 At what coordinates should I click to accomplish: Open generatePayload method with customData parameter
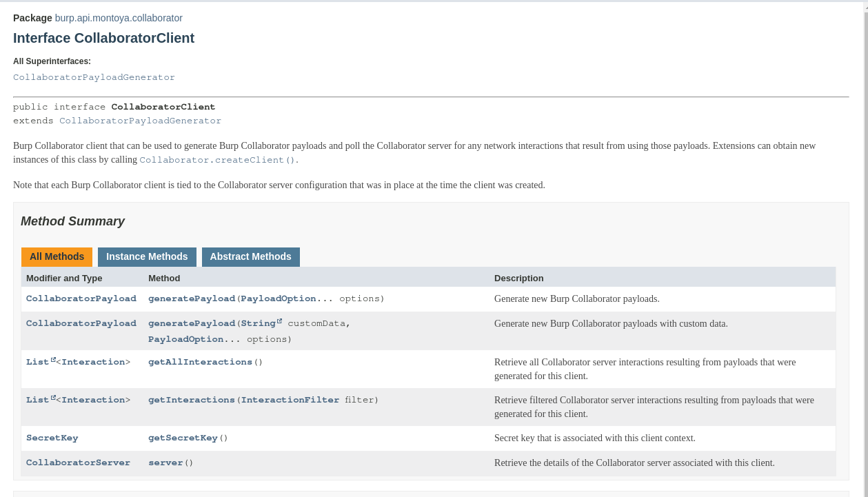(191, 323)
